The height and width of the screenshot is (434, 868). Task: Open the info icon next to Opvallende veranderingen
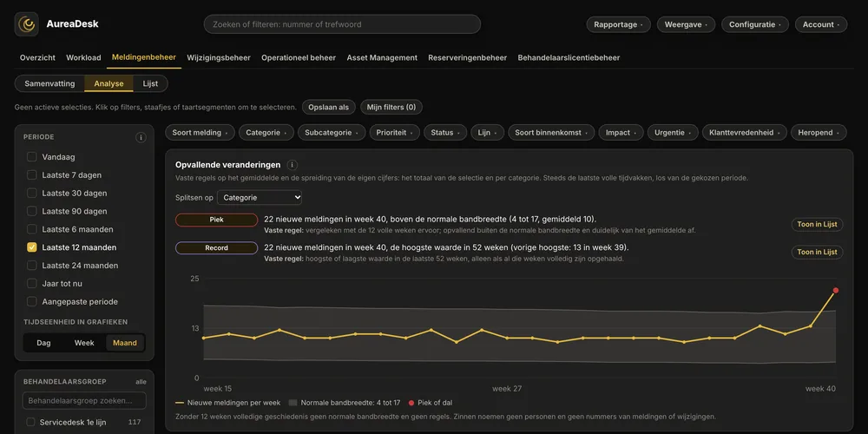point(293,165)
